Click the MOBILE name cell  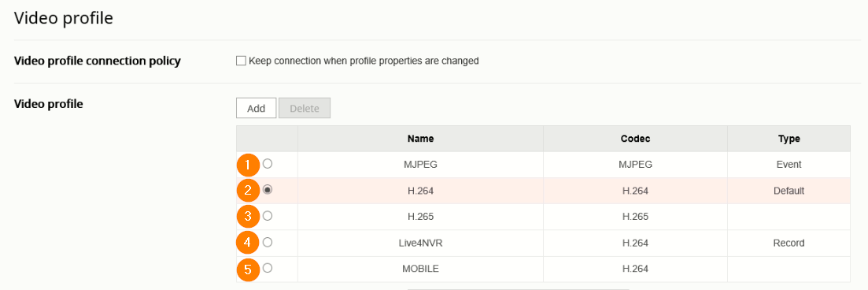pyautogui.click(x=420, y=269)
